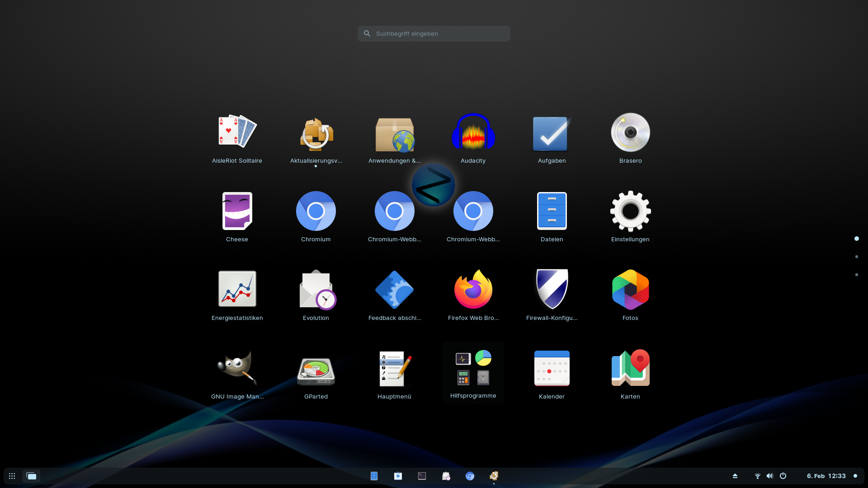
Task: Open Chromium from the taskbar
Action: point(470,476)
